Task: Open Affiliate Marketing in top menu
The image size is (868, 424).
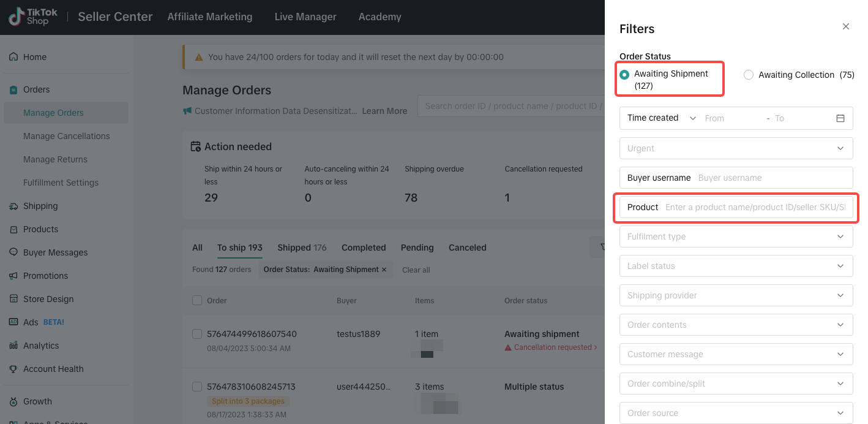Action: (210, 17)
